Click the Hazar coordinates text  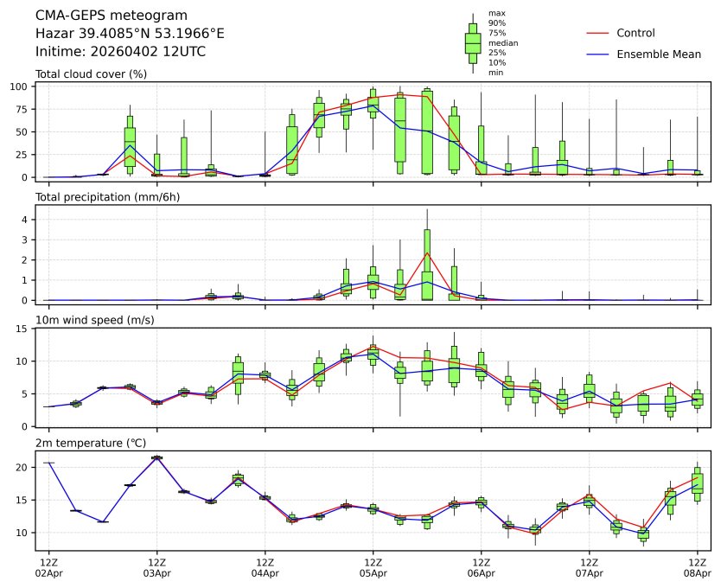[130, 33]
